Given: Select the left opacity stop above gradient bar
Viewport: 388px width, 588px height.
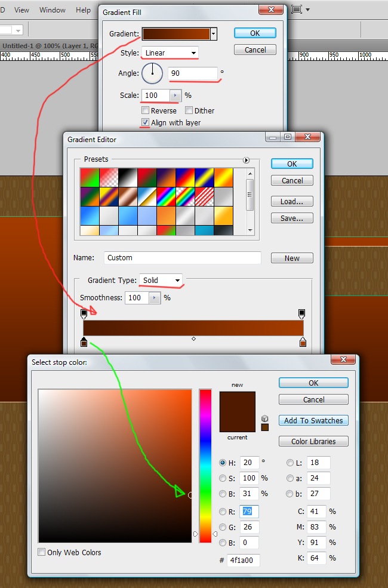Looking at the screenshot, I should click(x=84, y=313).
